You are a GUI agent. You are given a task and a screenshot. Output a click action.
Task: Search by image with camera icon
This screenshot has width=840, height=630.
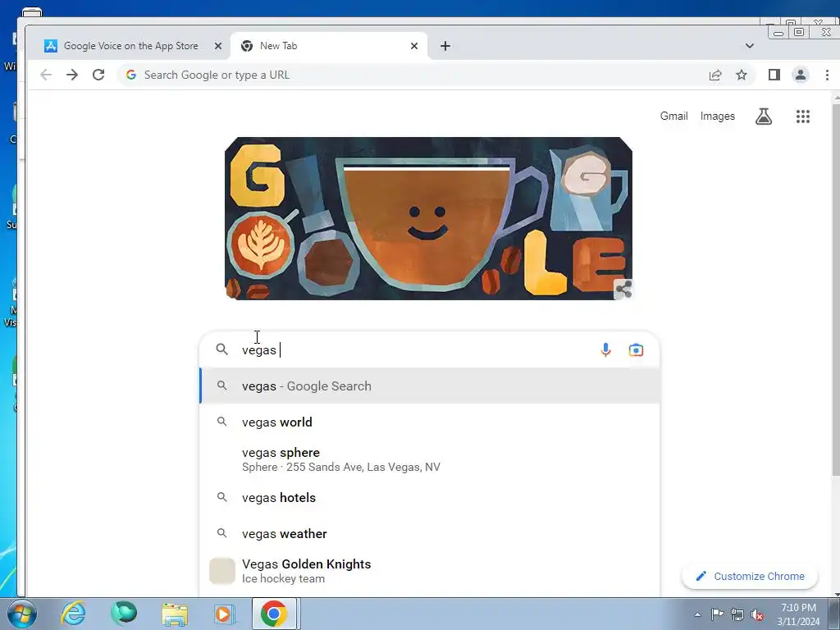[636, 349]
